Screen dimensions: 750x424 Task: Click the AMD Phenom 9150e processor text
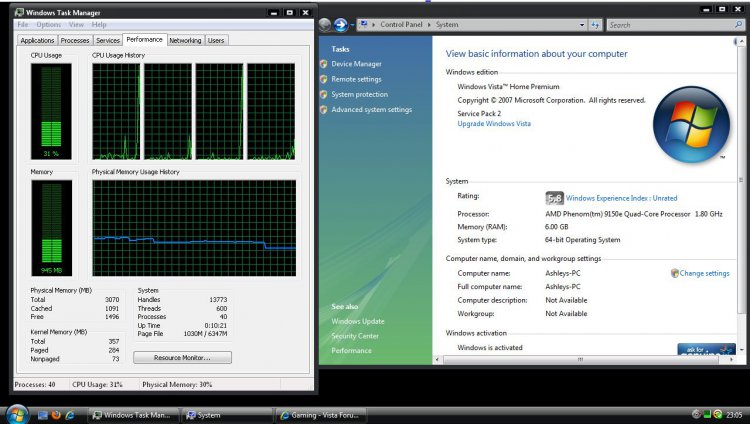point(634,214)
